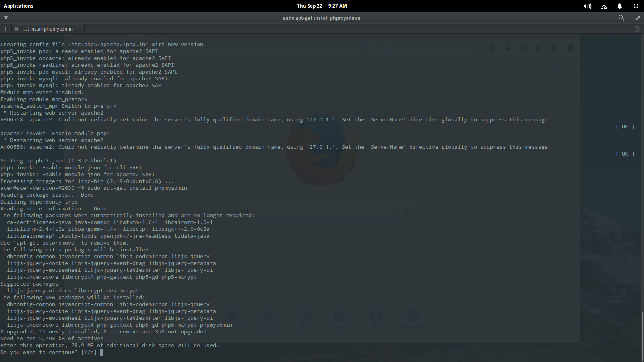Click the 'Do you want to continue? [Y/n]' prompt
The height and width of the screenshot is (362, 644).
click(x=49, y=352)
